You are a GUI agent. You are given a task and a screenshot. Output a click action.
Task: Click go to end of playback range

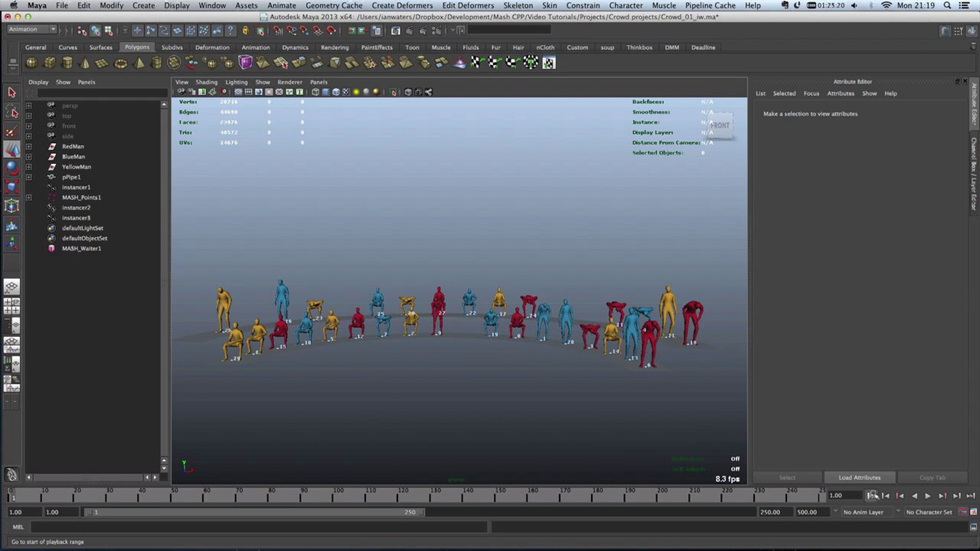pyautogui.click(x=971, y=496)
